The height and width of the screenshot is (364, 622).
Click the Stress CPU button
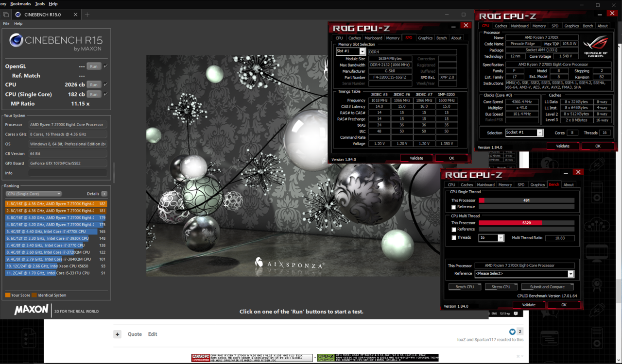click(x=501, y=287)
